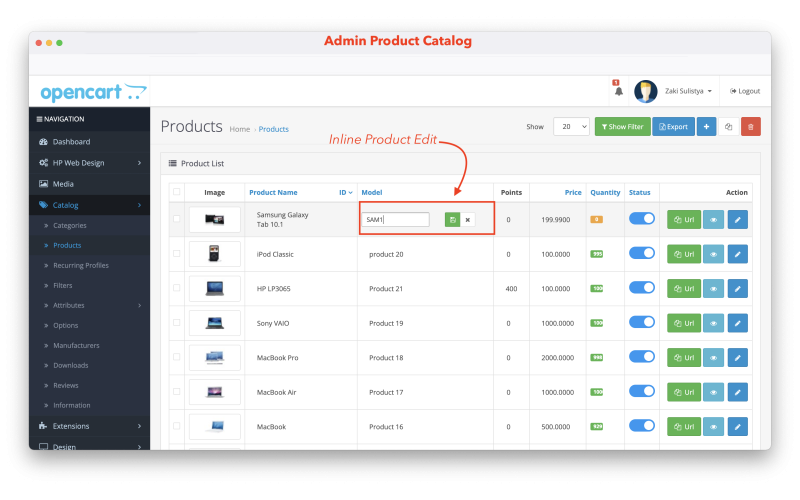Expand the Attributes submenu
800x500 pixels.
[x=89, y=305]
